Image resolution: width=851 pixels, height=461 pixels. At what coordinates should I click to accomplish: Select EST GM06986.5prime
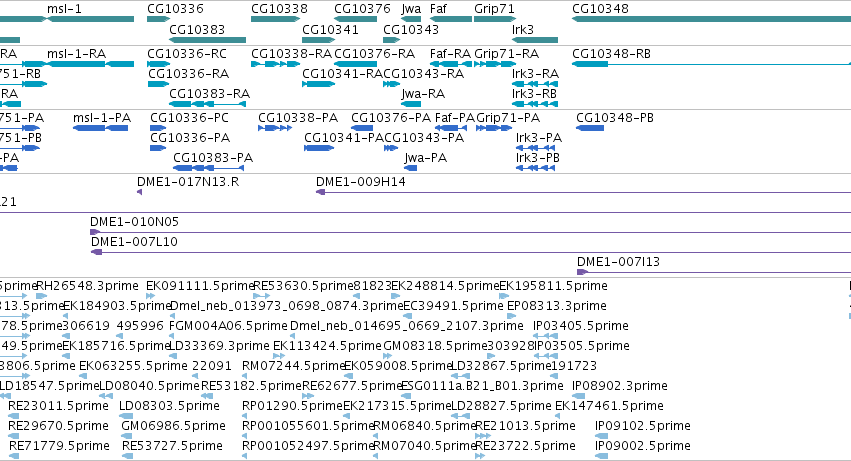(x=128, y=436)
